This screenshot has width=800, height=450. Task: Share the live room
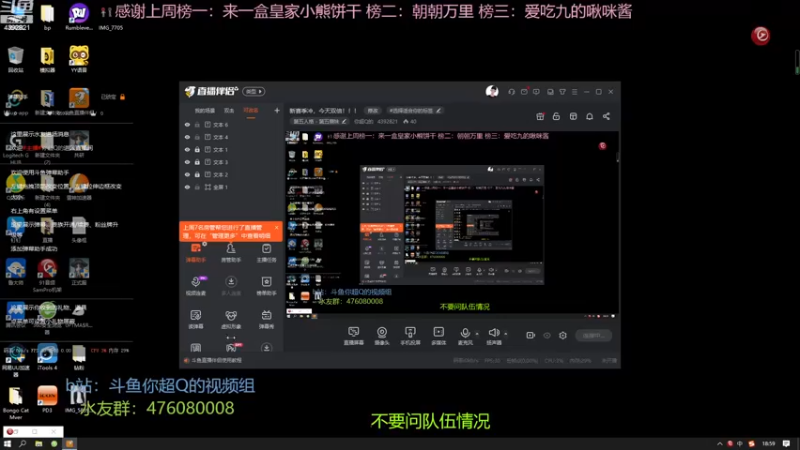click(x=606, y=116)
